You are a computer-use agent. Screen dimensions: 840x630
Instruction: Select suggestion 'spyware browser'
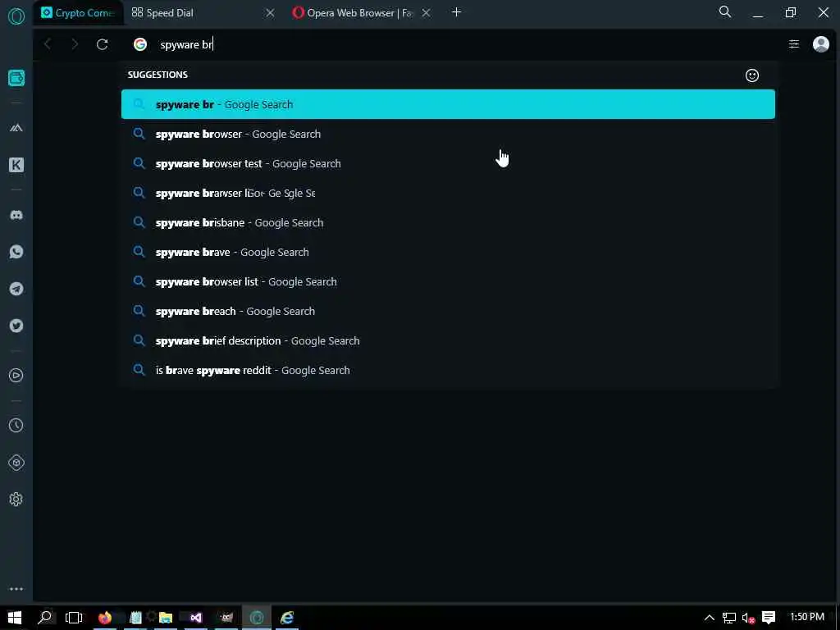click(448, 134)
